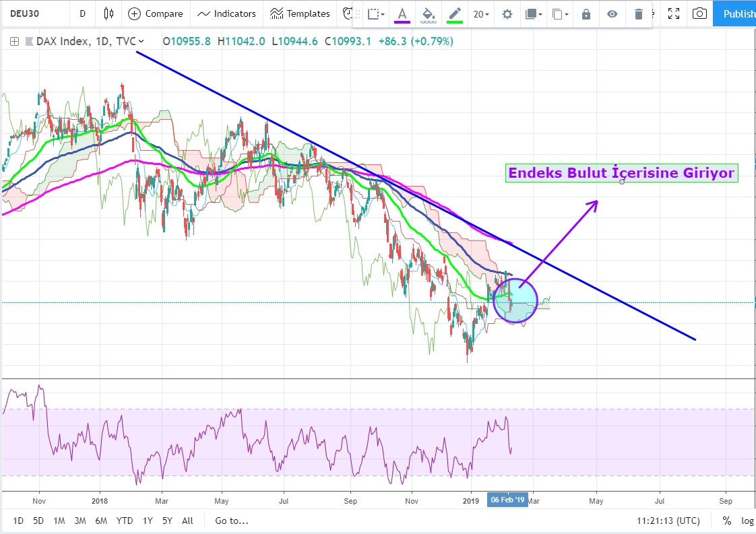
Task: Open drawing settings gear icon
Action: (x=507, y=14)
